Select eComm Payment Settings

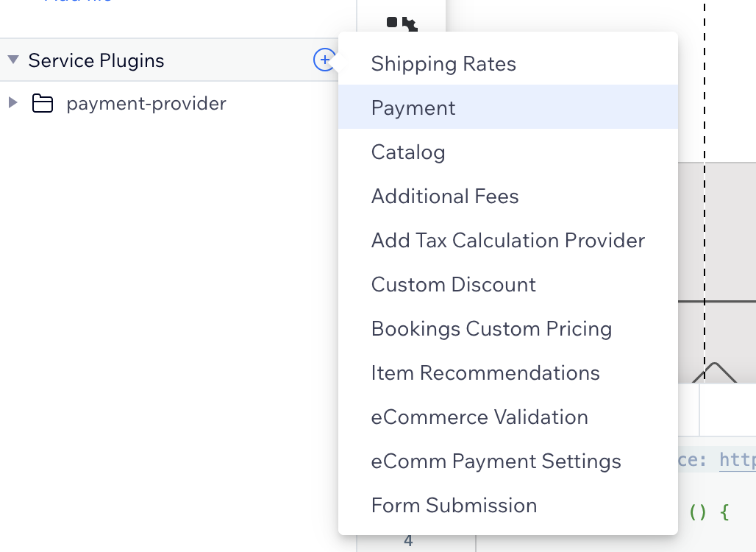(x=508, y=461)
